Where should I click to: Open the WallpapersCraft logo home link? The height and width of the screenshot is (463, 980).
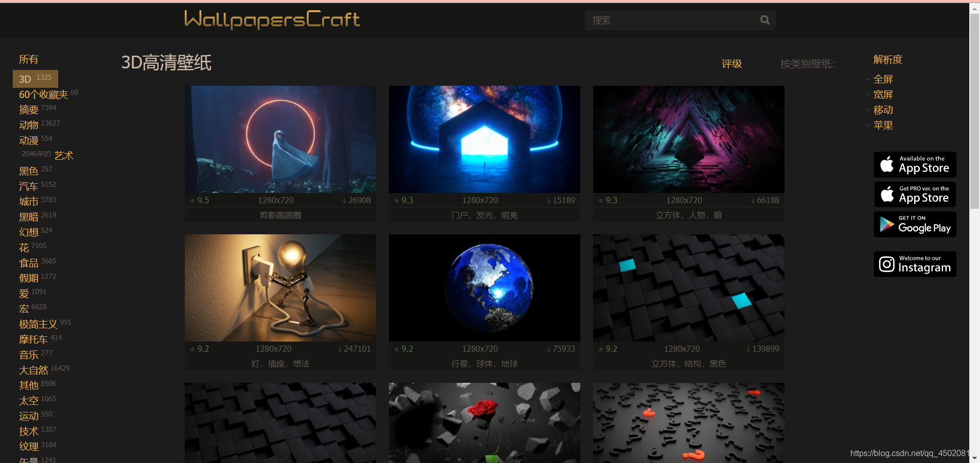click(272, 19)
